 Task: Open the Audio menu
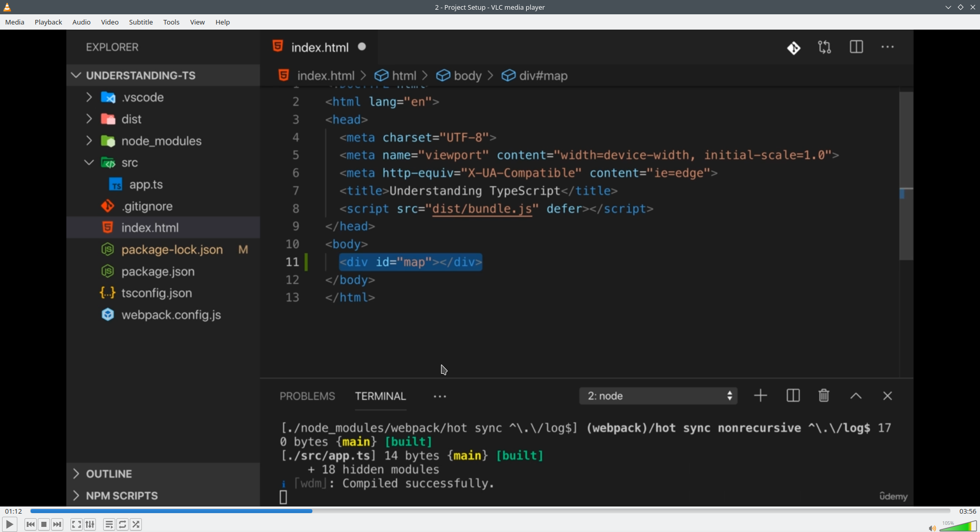pos(82,22)
